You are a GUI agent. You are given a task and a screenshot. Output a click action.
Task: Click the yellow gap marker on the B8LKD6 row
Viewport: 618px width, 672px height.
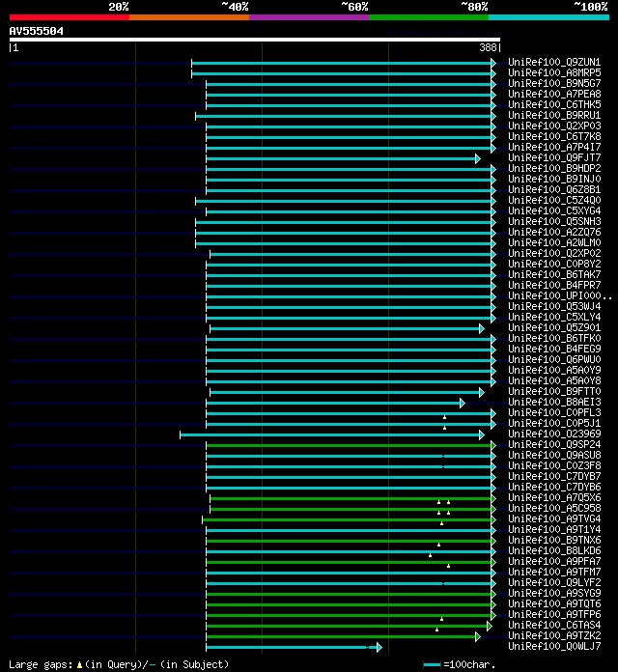point(431,555)
